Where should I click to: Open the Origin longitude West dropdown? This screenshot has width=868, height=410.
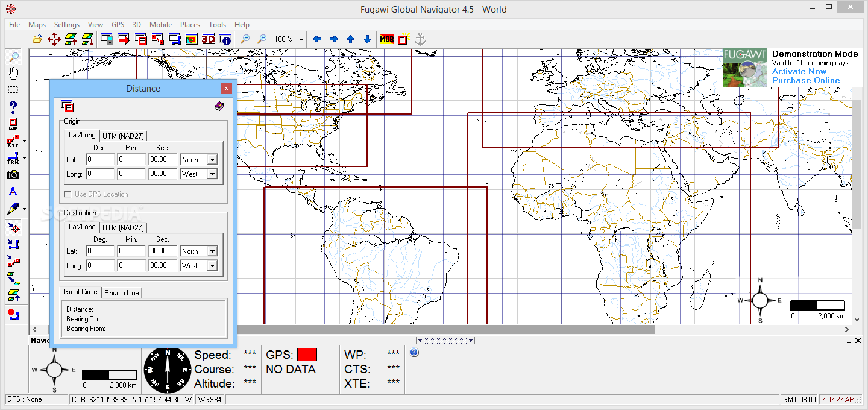(x=212, y=174)
